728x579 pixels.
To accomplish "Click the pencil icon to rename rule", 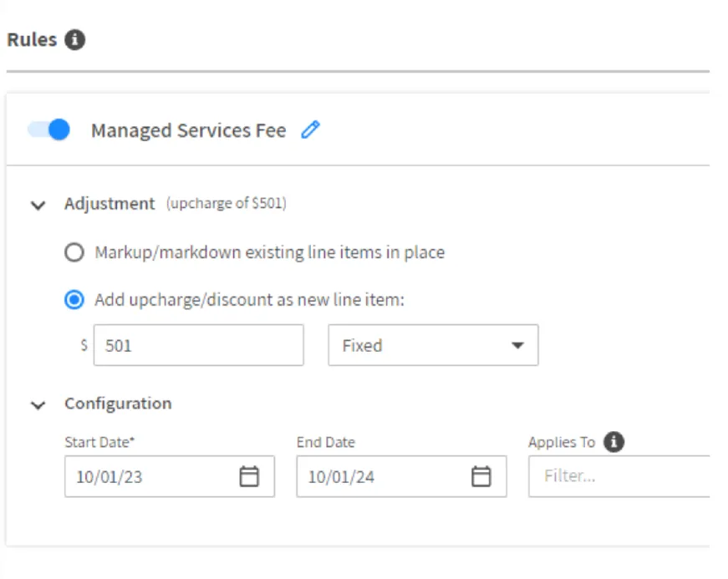I will tap(310, 130).
